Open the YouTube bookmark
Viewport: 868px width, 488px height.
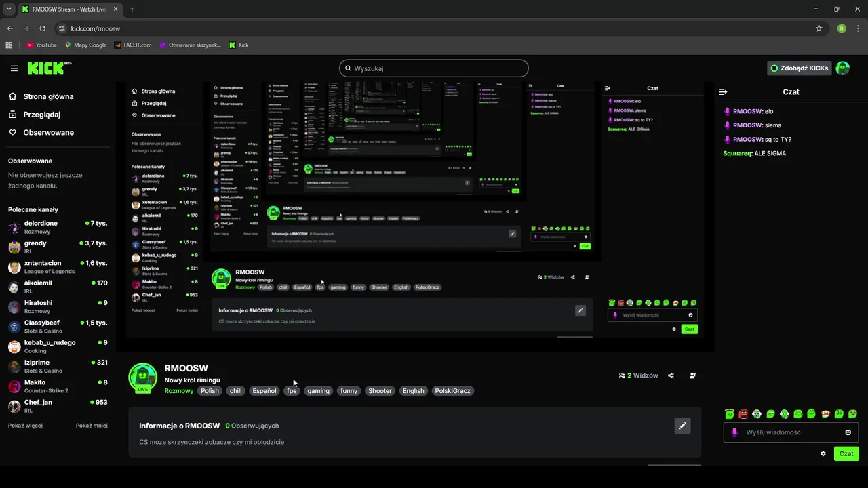[x=41, y=45]
